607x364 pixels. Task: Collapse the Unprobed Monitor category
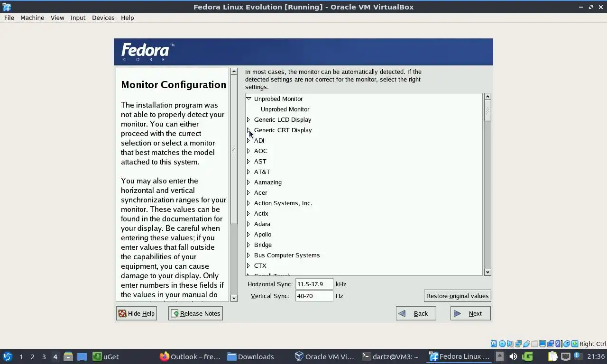tap(248, 99)
